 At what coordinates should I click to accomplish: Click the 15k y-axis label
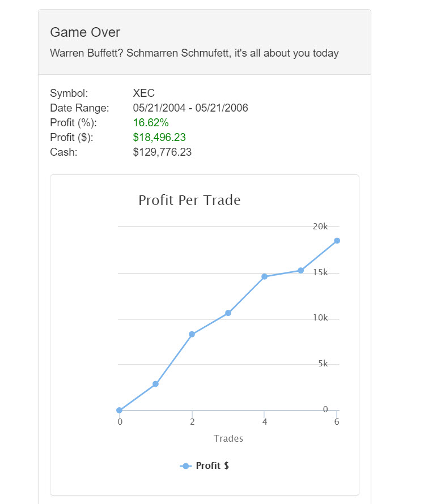pyautogui.click(x=320, y=272)
